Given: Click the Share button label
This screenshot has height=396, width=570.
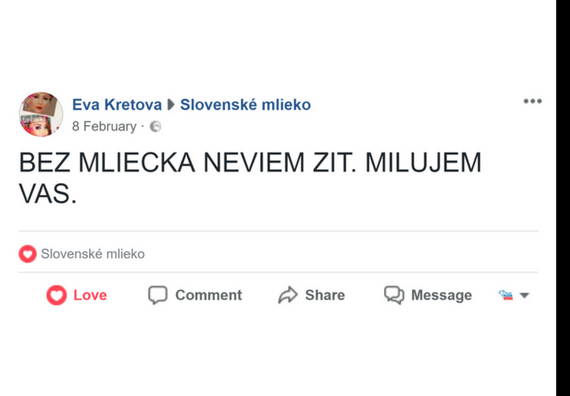Looking at the screenshot, I should pos(325,295).
